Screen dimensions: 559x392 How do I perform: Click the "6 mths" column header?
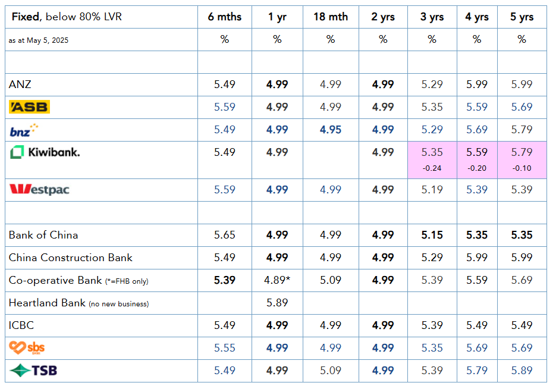click(x=225, y=17)
